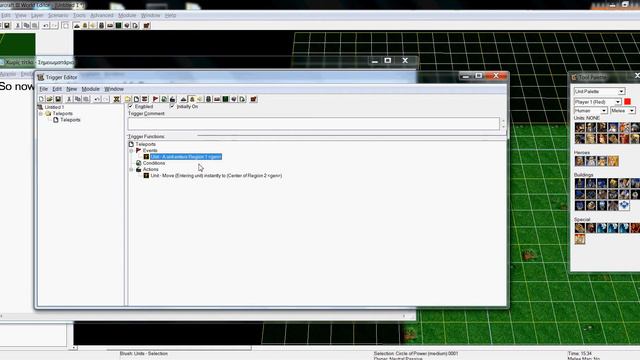Click the minimap preview in World Editor
640x360 pixels.
pyautogui.click(x=18, y=44)
